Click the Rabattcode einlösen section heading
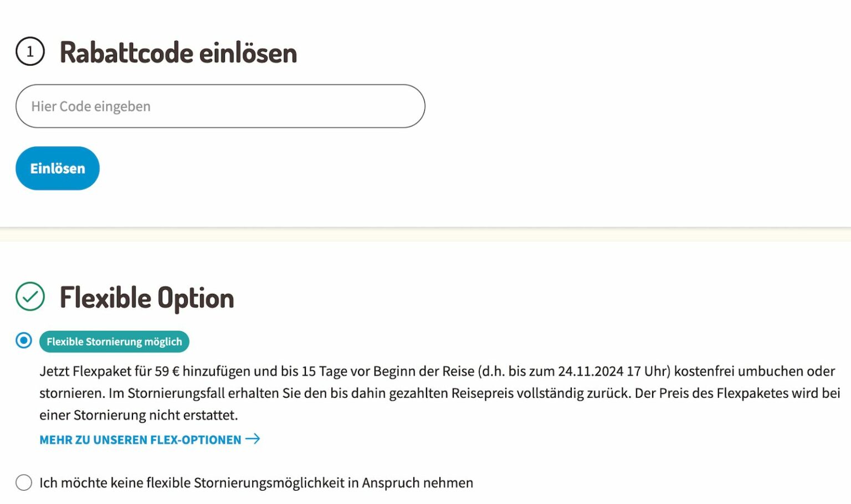The height and width of the screenshot is (504, 851). (x=178, y=52)
